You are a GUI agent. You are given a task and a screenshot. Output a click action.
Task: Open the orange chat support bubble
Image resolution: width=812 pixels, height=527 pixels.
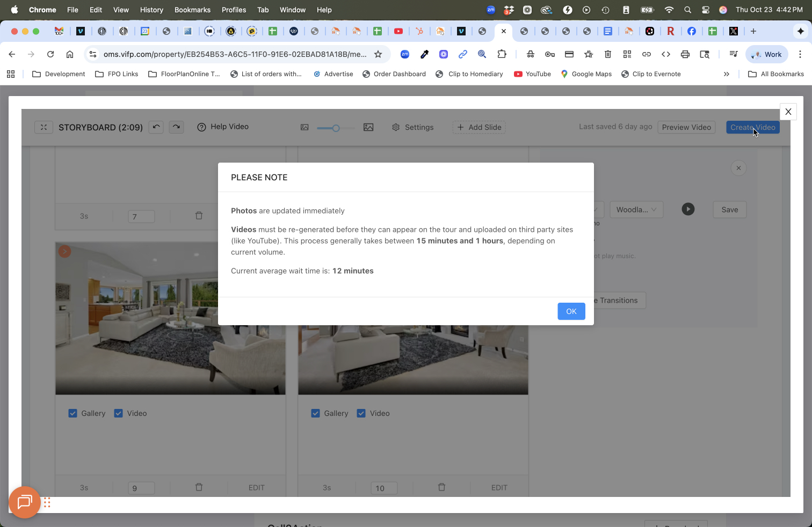(x=25, y=502)
